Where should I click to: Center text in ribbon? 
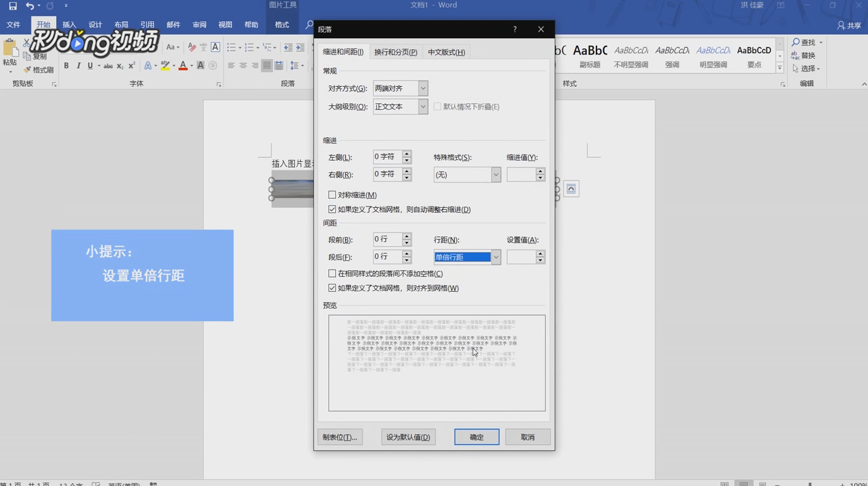click(x=243, y=66)
